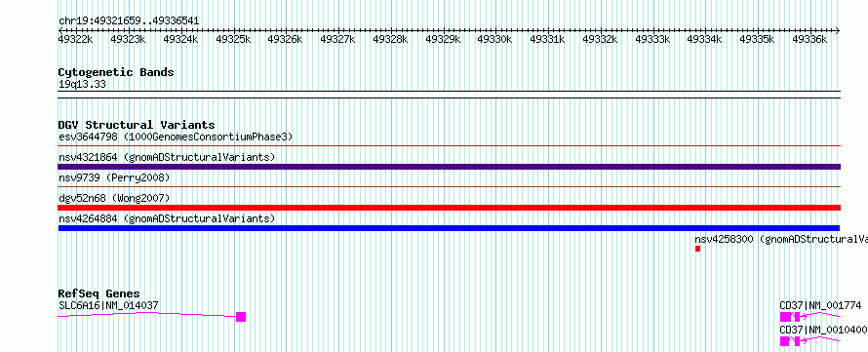Click the 49330k ruler position
Screen dimensions: 868x352
pos(494,39)
